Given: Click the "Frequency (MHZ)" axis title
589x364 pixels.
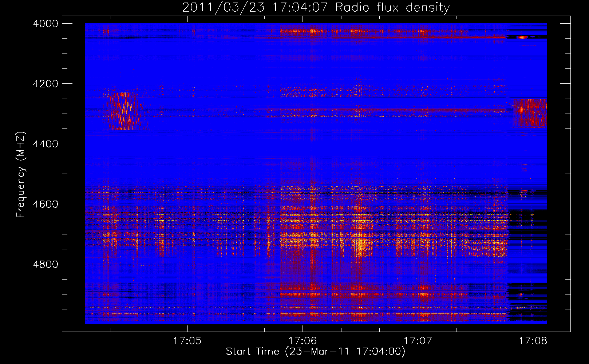Looking at the screenshot, I should click(x=21, y=175).
